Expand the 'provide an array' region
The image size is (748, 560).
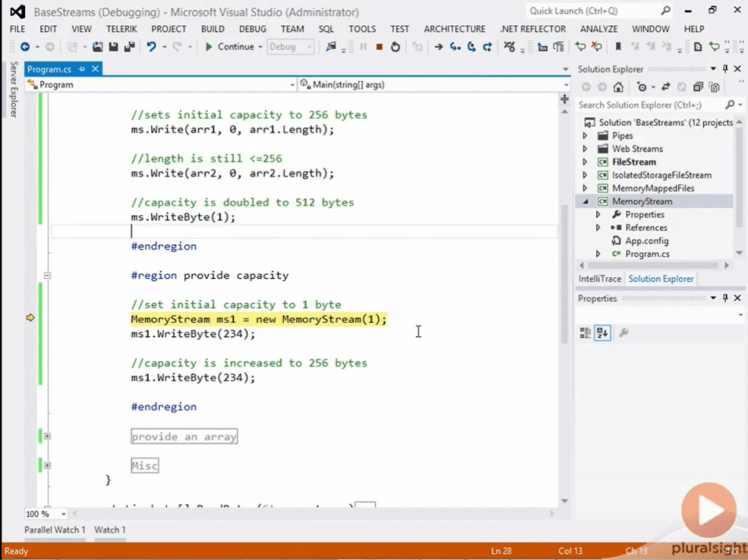tap(47, 436)
